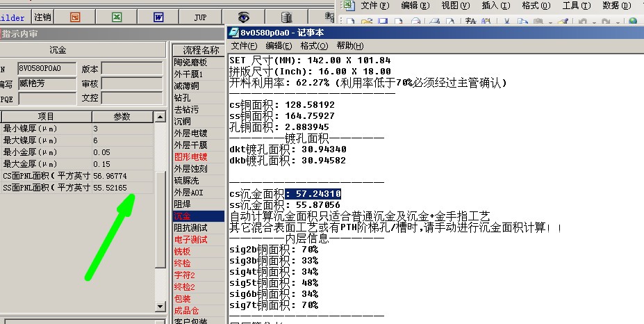The width and height of the screenshot is (644, 324).
Task: Click the empty 版本 input field
Action: (x=132, y=68)
